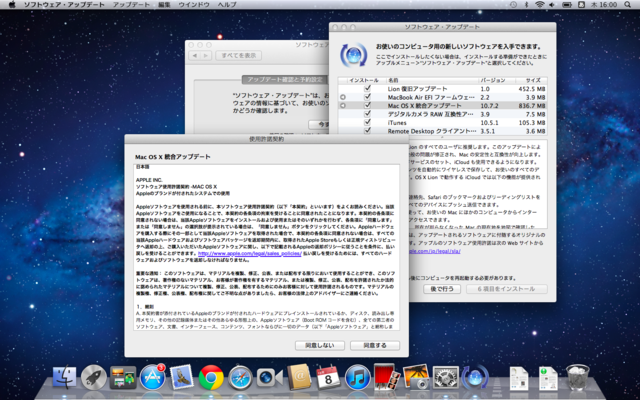The width and height of the screenshot is (640, 400).
Task: Open the volume control in menu bar
Action: click(552, 4)
